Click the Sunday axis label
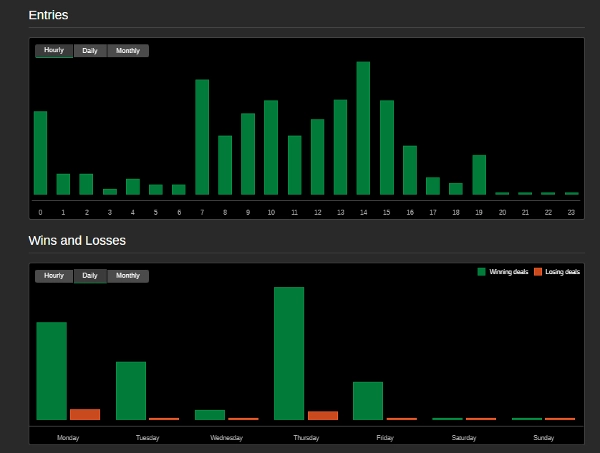Image resolution: width=600 pixels, height=453 pixels. coord(544,438)
